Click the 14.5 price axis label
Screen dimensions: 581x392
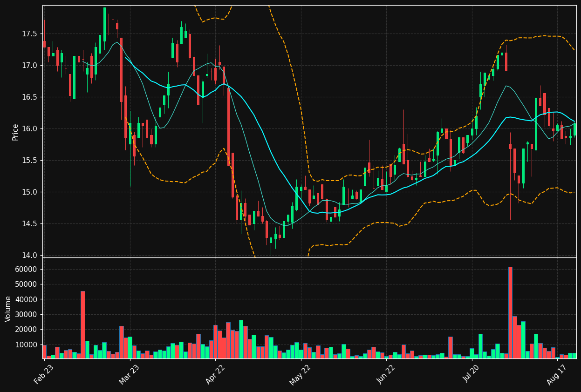click(29, 224)
